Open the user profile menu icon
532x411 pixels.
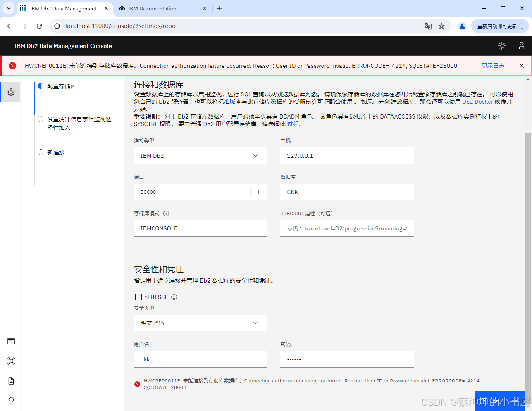[522, 46]
